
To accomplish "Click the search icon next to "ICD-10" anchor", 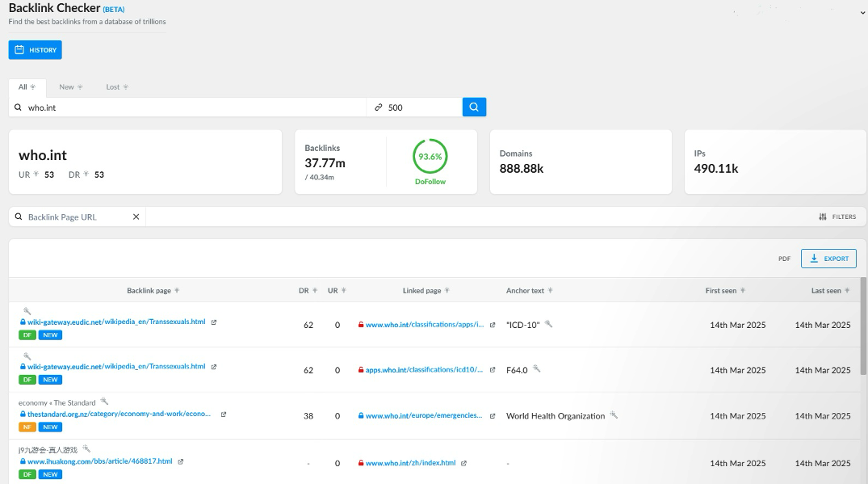I will tap(548, 324).
